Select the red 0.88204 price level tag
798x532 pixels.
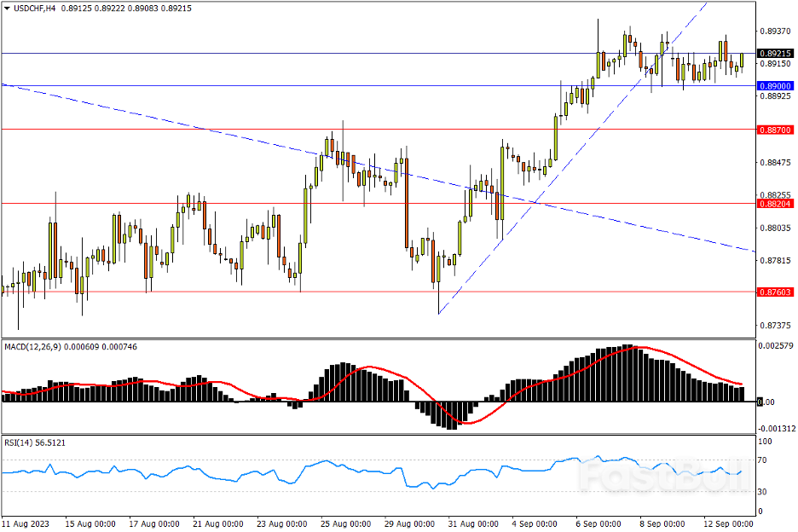(776, 204)
